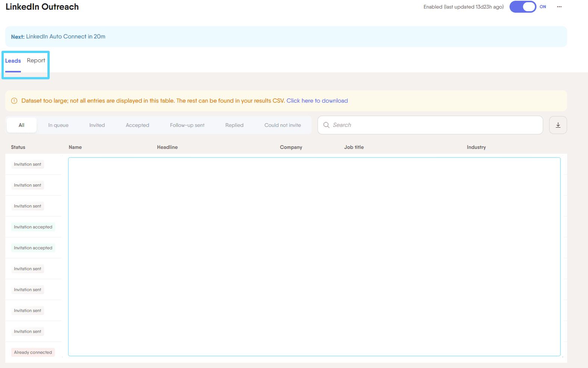Select the All filter tab

coord(22,125)
